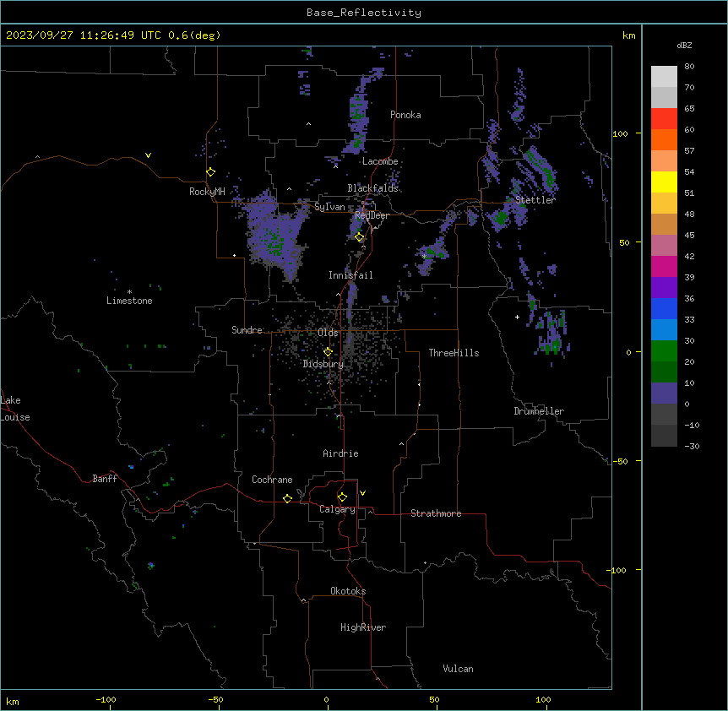Click the yellow diamond marker above Calgary label
Viewport: 728px width, 711px height.
pos(342,497)
